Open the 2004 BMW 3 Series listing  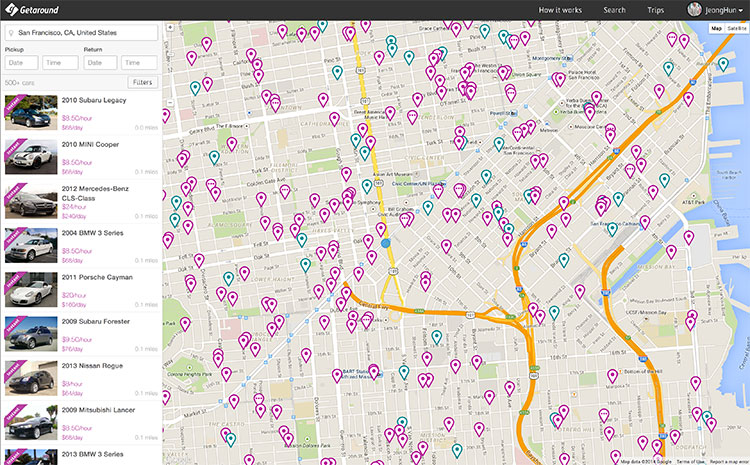pyautogui.click(x=81, y=246)
